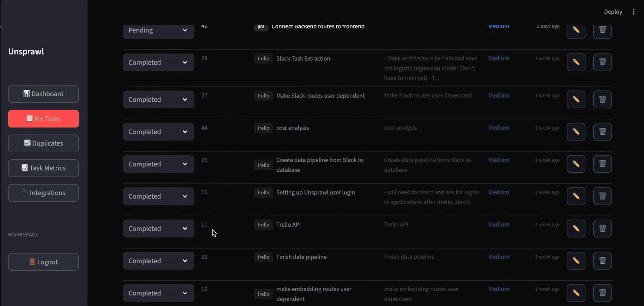Switch to the Dashboard section
644x306 pixels.
(x=43, y=94)
